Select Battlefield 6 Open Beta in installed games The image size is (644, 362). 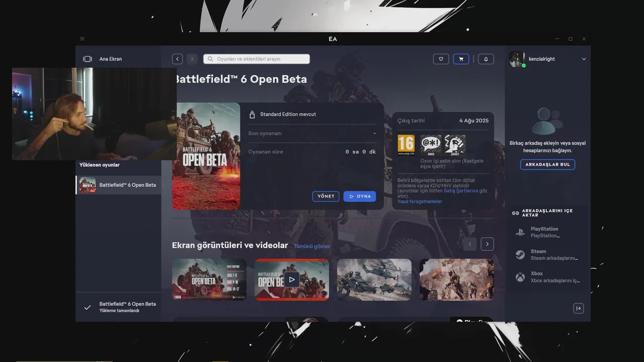point(119,185)
